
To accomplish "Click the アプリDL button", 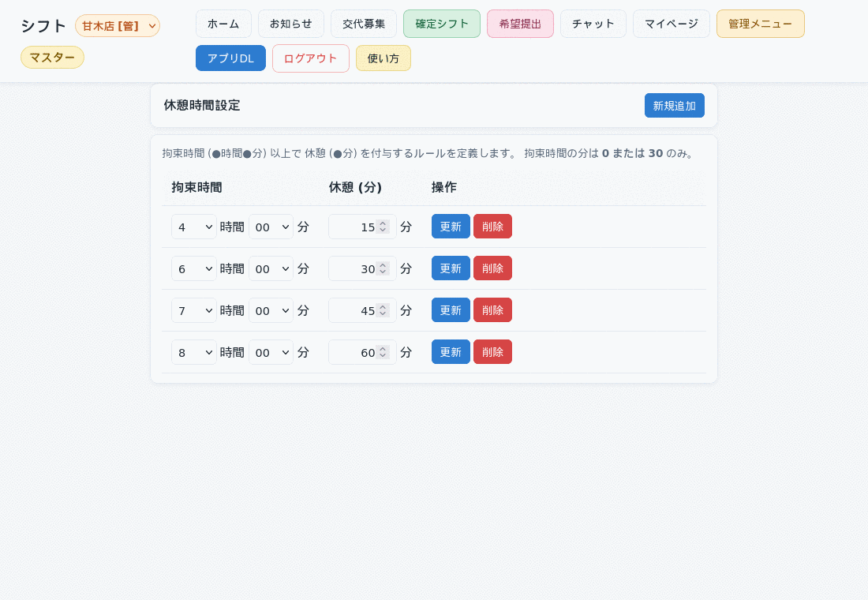I will (231, 58).
